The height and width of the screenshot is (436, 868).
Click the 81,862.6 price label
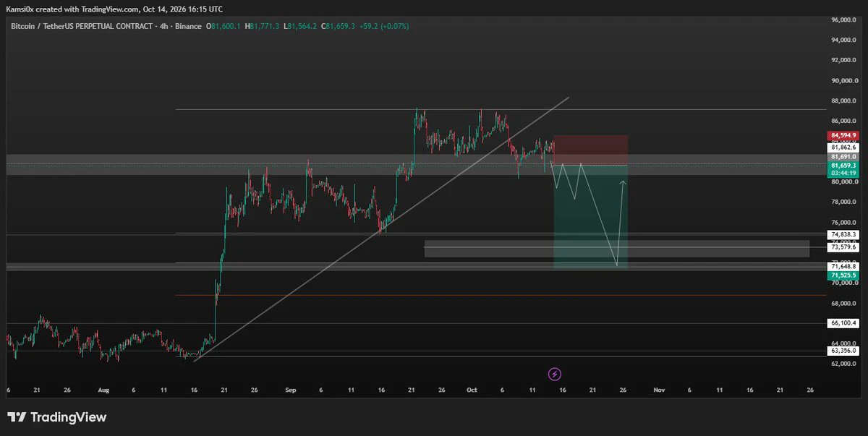843,147
